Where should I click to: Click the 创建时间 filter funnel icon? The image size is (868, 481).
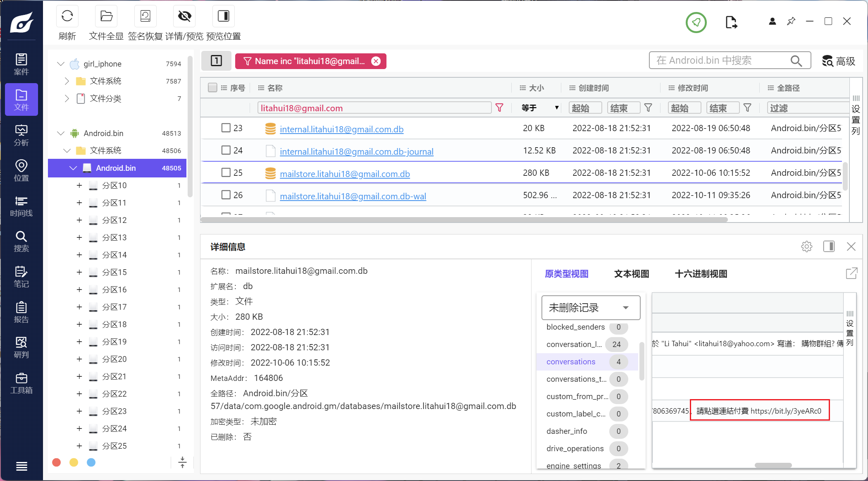point(648,108)
